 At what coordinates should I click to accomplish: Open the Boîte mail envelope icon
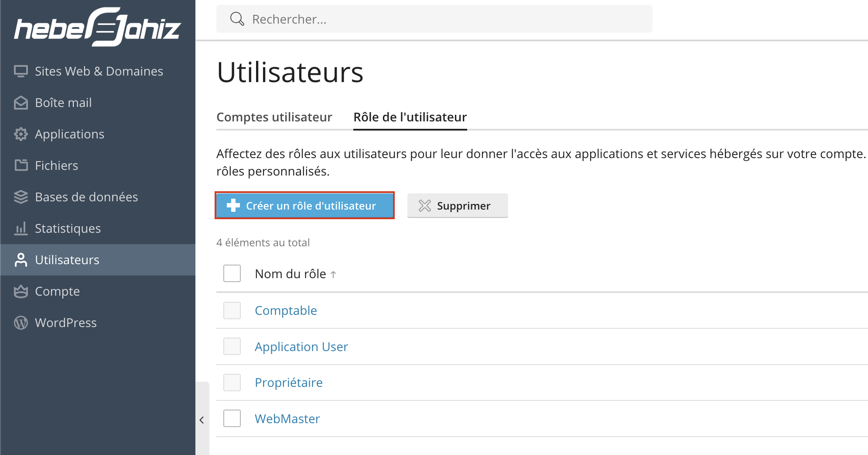[x=21, y=103]
